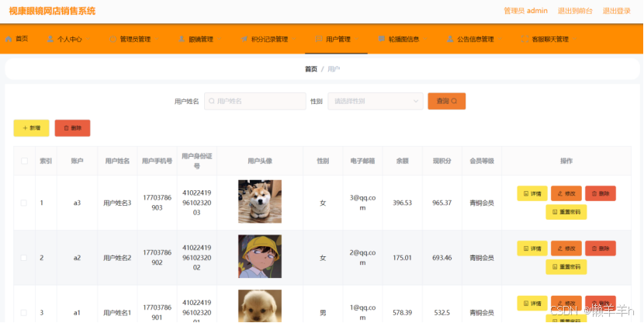The height and width of the screenshot is (323, 644).
Task: Expand the 积分记录管理 menu arrow
Action: (293, 39)
